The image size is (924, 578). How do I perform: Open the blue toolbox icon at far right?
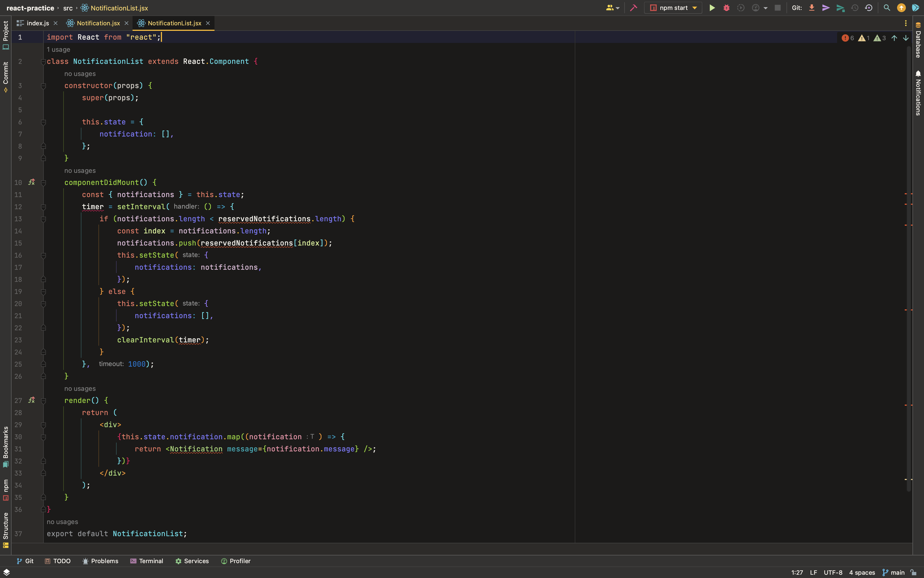(x=916, y=8)
